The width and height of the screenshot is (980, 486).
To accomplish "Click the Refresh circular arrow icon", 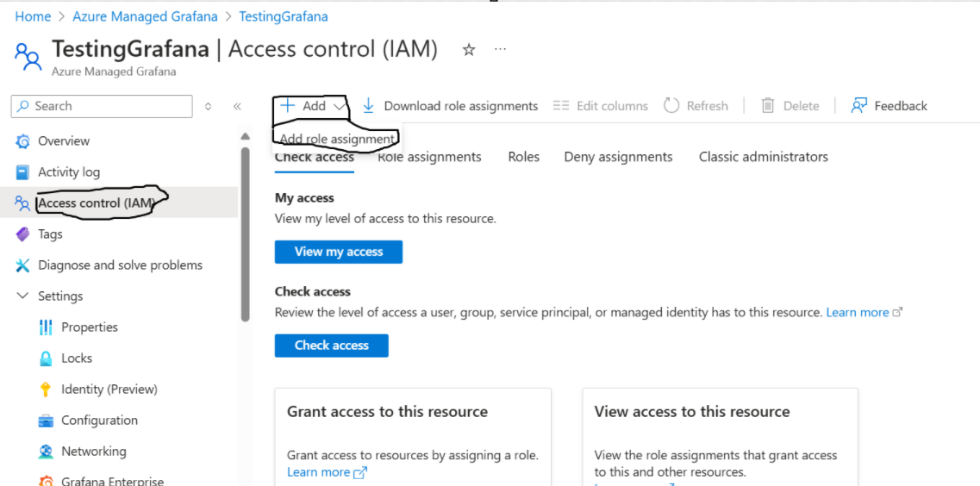I will click(x=671, y=106).
